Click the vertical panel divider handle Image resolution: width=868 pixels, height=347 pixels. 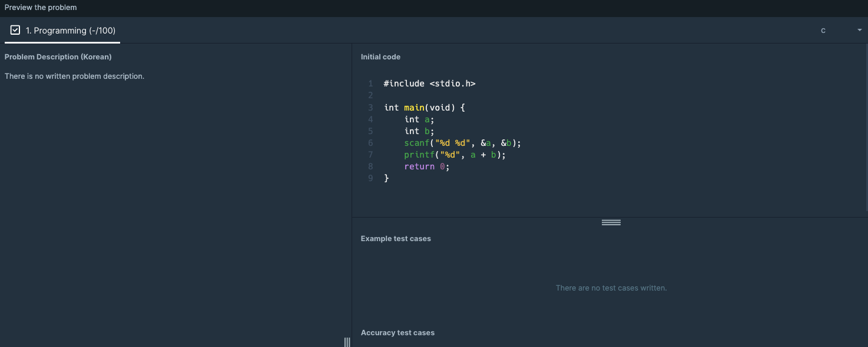[x=347, y=342]
